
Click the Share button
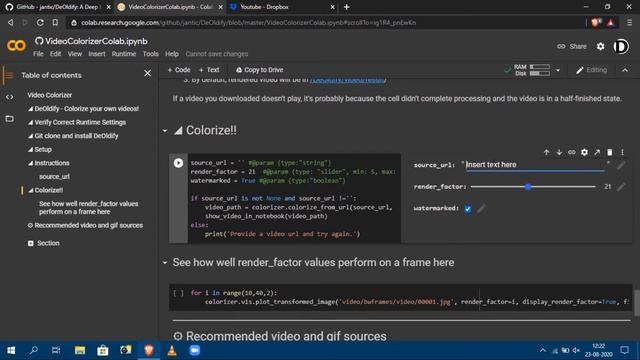[572, 47]
